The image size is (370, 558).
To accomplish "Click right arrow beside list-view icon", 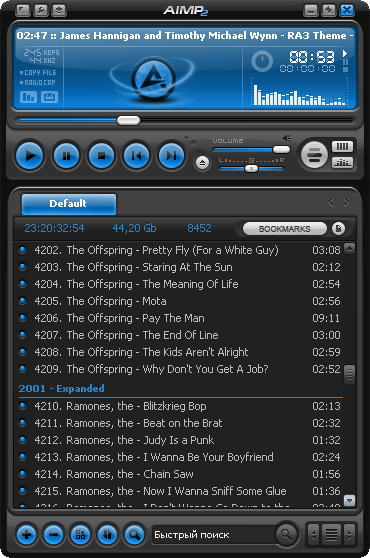I will pyautogui.click(x=349, y=534).
